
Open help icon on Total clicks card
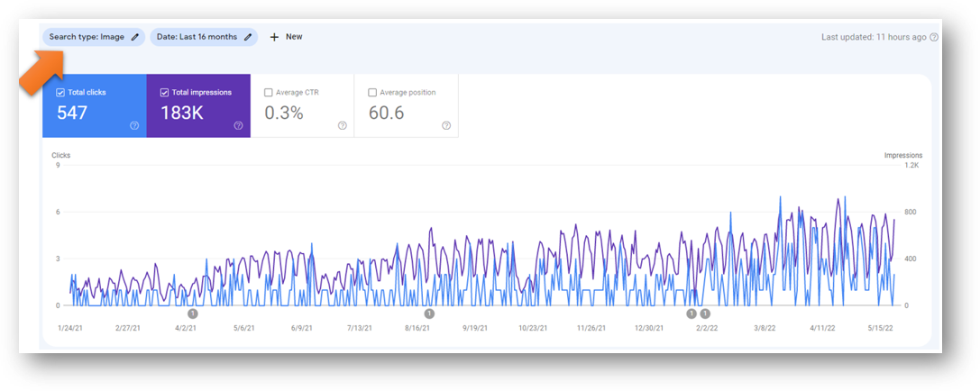[x=134, y=125]
